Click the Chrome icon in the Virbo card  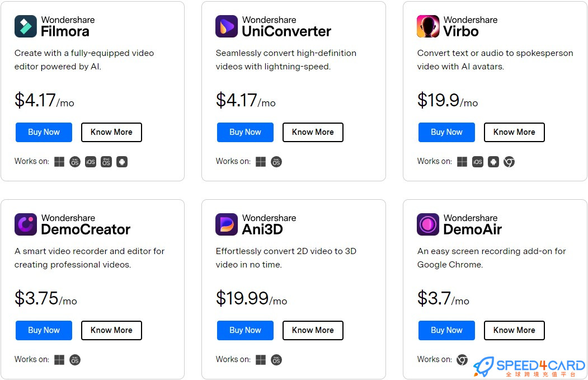[x=509, y=162]
